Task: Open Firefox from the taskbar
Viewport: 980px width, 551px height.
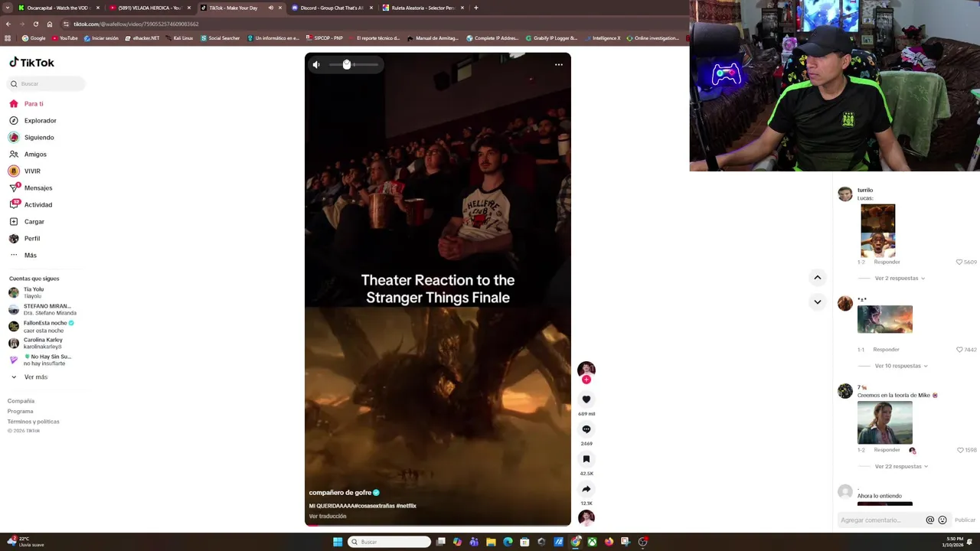Action: pos(609,542)
